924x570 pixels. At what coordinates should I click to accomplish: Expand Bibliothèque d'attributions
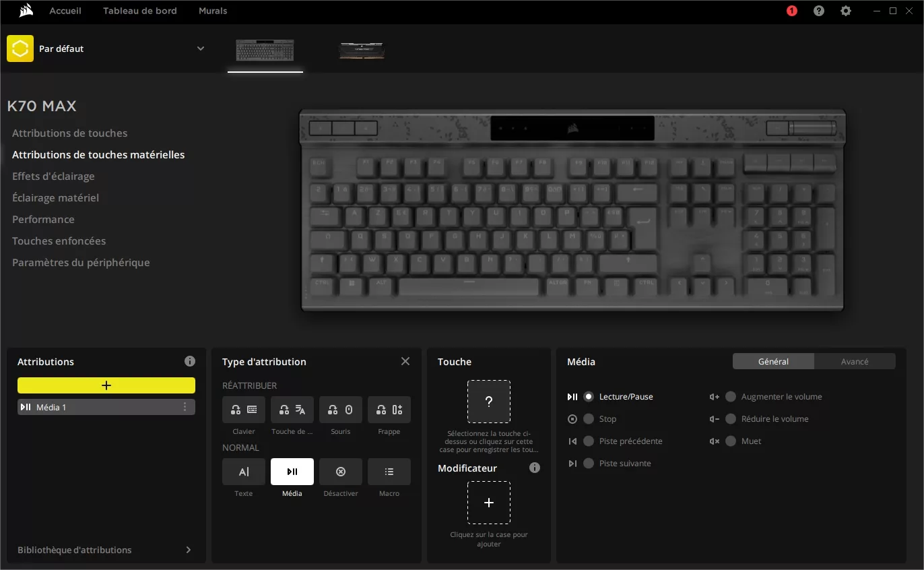tap(188, 550)
